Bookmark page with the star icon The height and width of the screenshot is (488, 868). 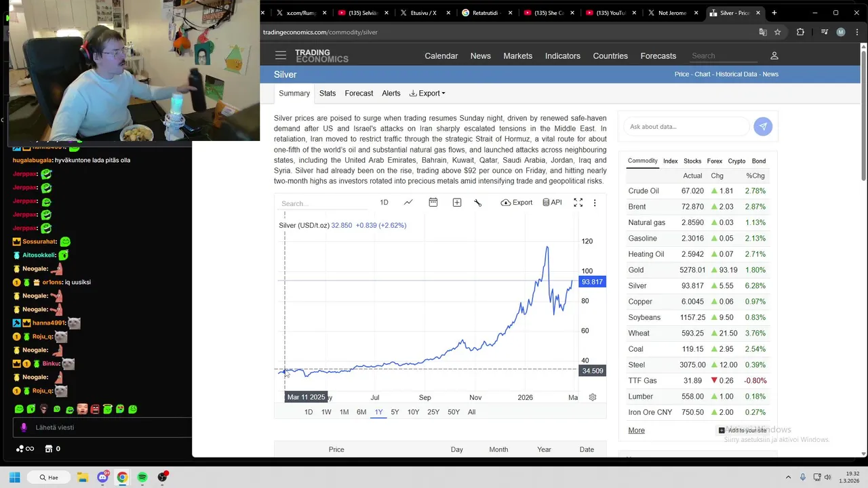click(778, 32)
